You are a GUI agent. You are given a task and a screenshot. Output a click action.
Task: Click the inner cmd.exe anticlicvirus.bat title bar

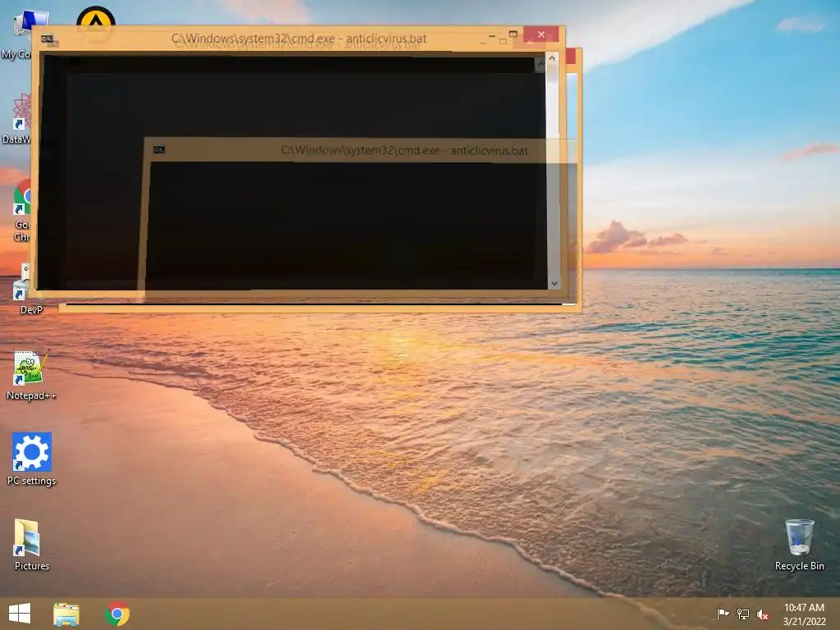point(404,150)
